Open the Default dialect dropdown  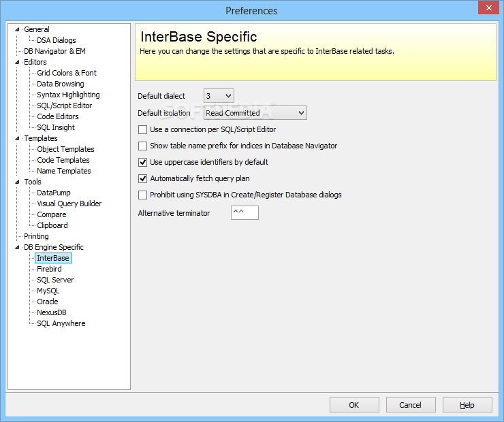[x=219, y=96]
